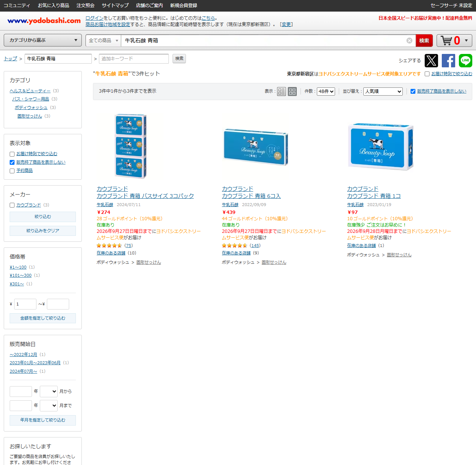
Task: Open ¥101~300 price range link
Action: (x=20, y=276)
